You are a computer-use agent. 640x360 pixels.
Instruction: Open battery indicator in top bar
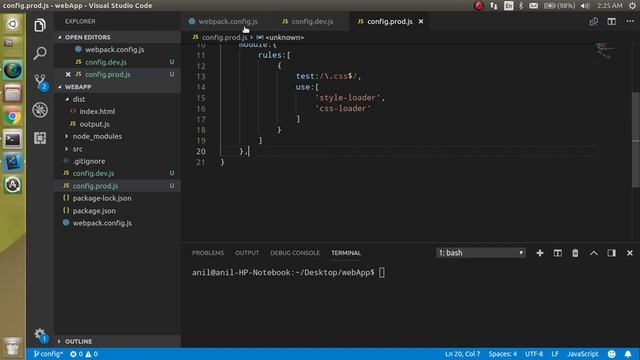point(559,5)
